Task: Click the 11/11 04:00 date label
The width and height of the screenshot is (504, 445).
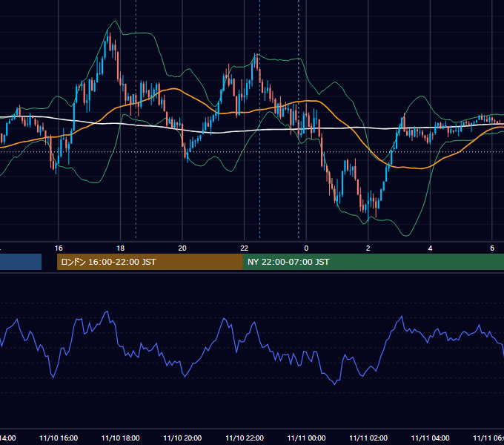Action: point(431,438)
